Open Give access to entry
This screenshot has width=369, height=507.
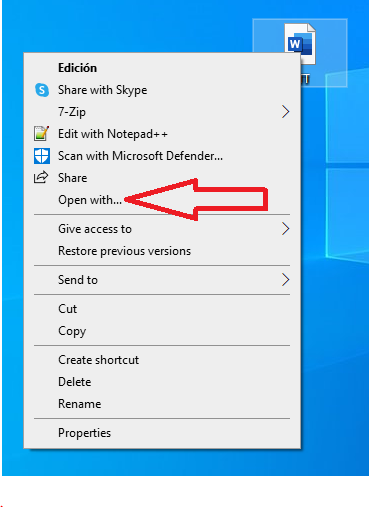[162, 229]
